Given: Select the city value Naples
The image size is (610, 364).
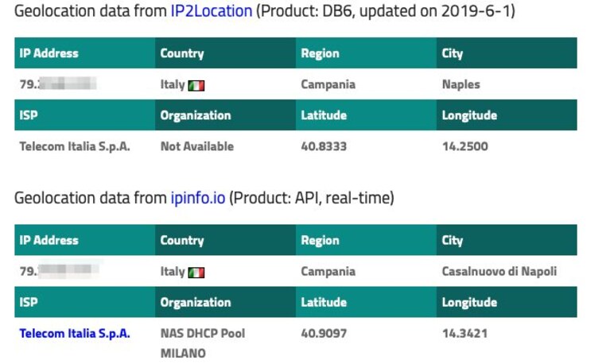Looking at the screenshot, I should pyautogui.click(x=460, y=84).
